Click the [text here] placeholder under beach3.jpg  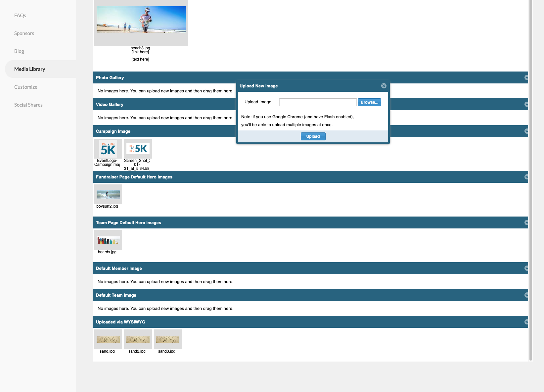point(140,59)
